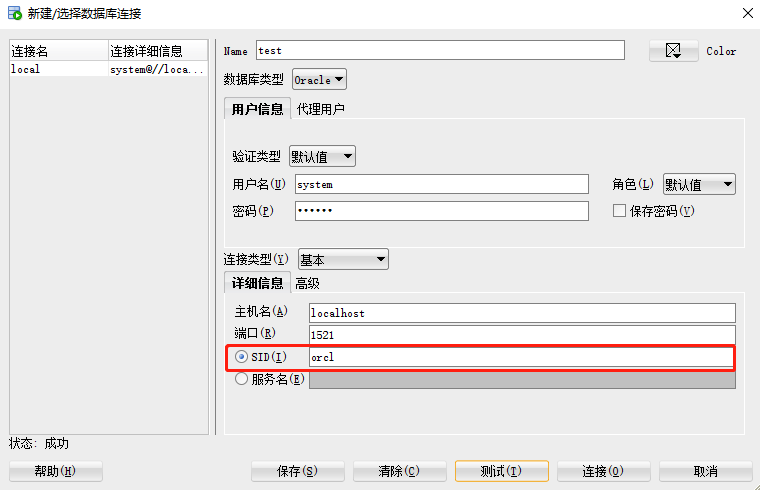Viewport: 760px width, 490px height.
Task: Select the local connection row
Action: [x=109, y=69]
